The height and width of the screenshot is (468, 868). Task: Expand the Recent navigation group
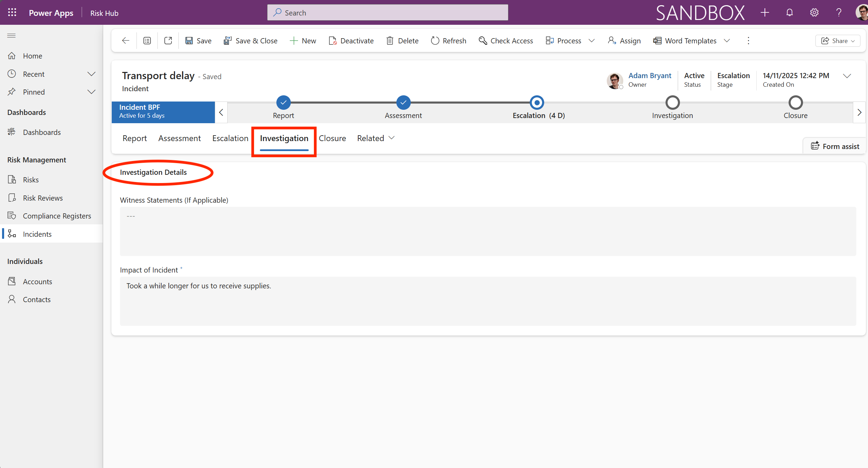click(x=91, y=74)
